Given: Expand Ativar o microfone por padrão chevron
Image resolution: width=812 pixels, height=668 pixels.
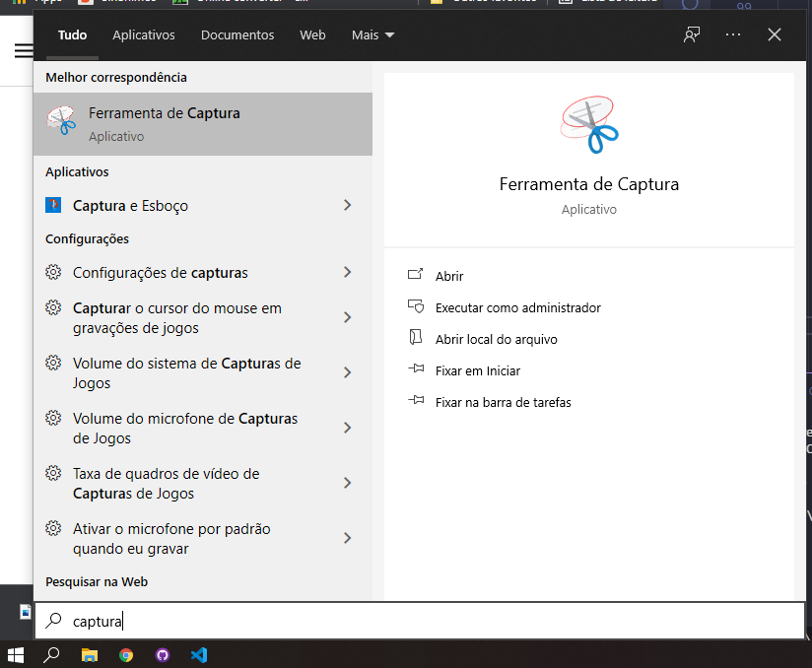Looking at the screenshot, I should [x=348, y=538].
